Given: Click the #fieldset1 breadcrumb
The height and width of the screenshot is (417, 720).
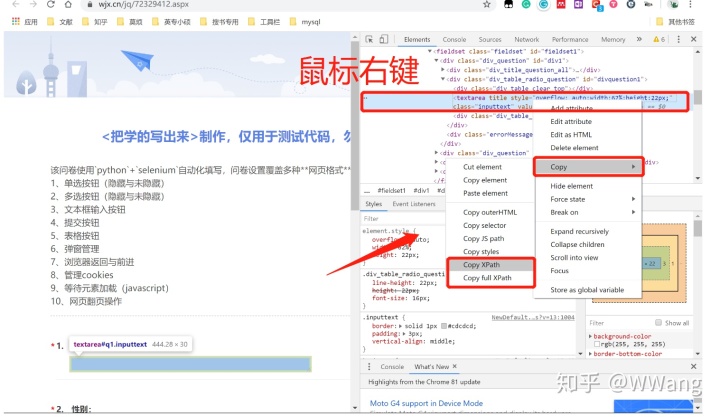Looking at the screenshot, I should click(391, 190).
